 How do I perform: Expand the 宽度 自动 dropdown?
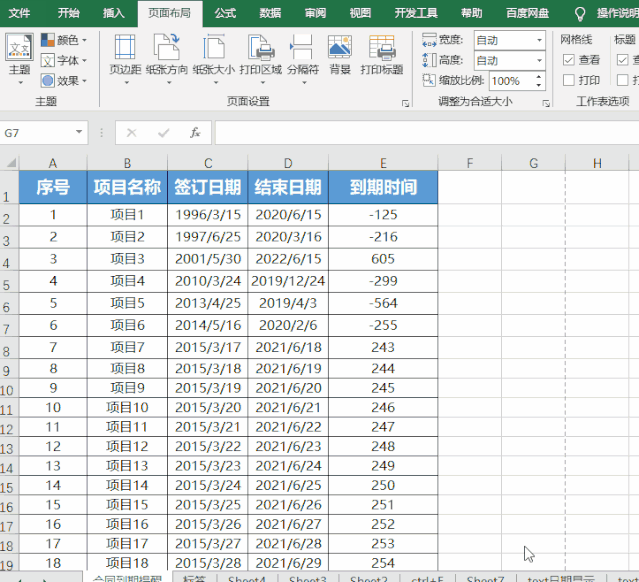pos(539,40)
